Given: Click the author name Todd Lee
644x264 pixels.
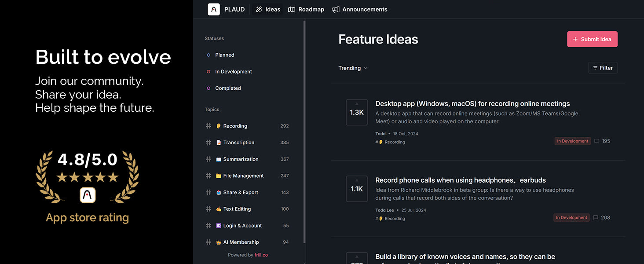Looking at the screenshot, I should point(384,210).
